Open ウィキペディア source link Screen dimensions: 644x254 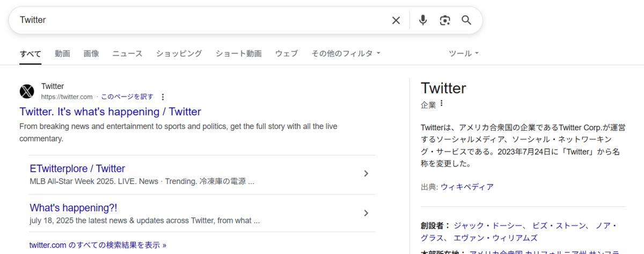[467, 186]
